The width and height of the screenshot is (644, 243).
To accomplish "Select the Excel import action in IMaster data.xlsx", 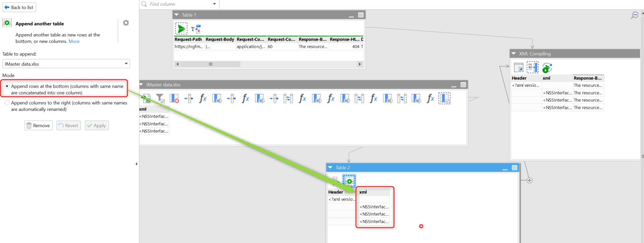I will pos(146,98).
